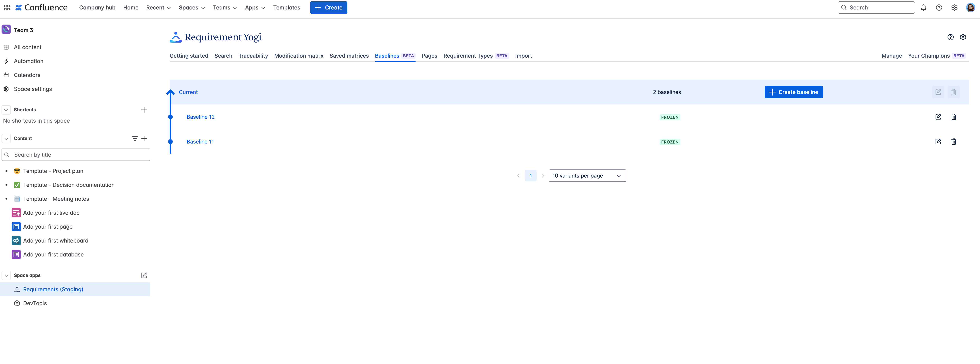Focus the Search by title field

pos(76,155)
